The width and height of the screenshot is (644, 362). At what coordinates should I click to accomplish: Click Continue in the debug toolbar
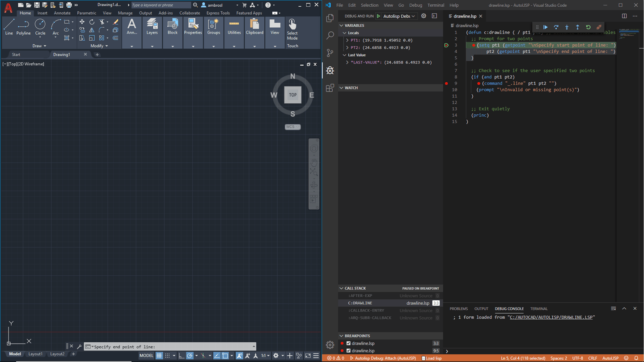pyautogui.click(x=546, y=27)
